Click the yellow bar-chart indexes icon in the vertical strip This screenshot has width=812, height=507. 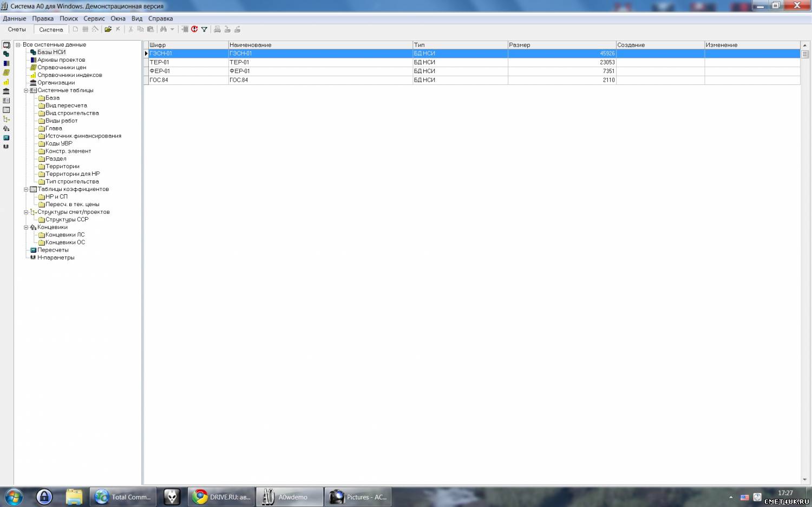(x=6, y=82)
